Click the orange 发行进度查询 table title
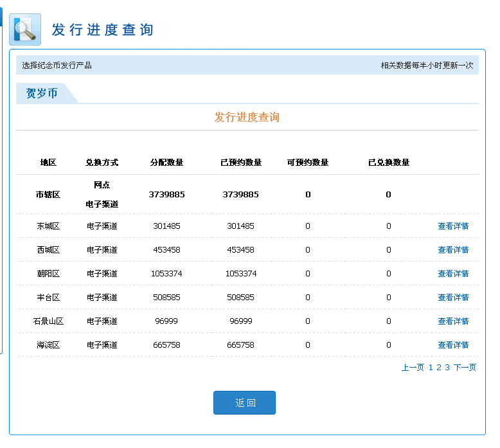 pyautogui.click(x=247, y=118)
